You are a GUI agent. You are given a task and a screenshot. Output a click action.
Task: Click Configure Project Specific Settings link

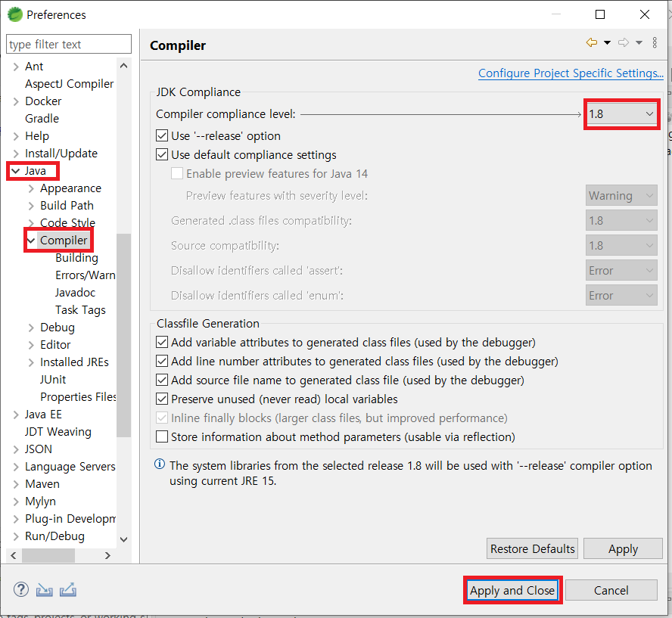pos(571,73)
